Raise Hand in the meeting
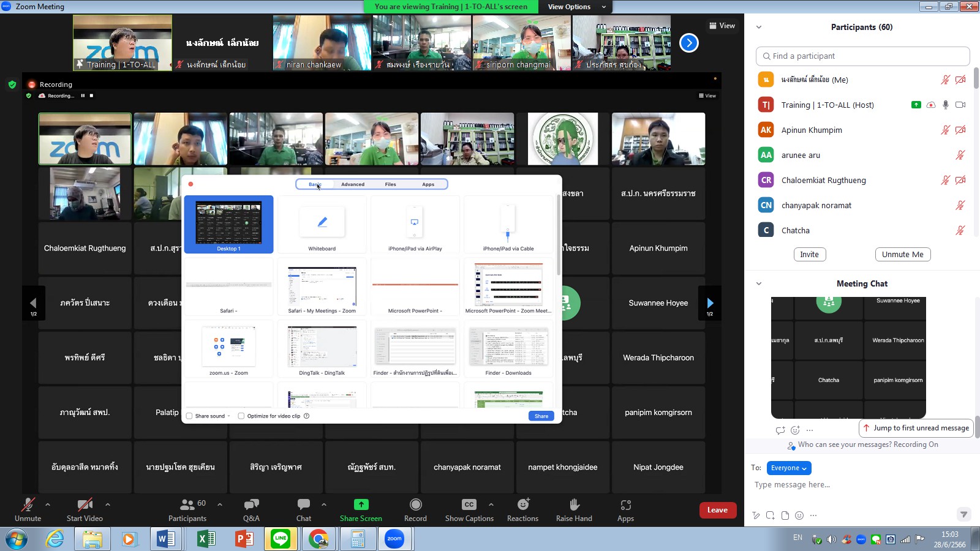Screen dimensions: 980x551 tap(574, 509)
